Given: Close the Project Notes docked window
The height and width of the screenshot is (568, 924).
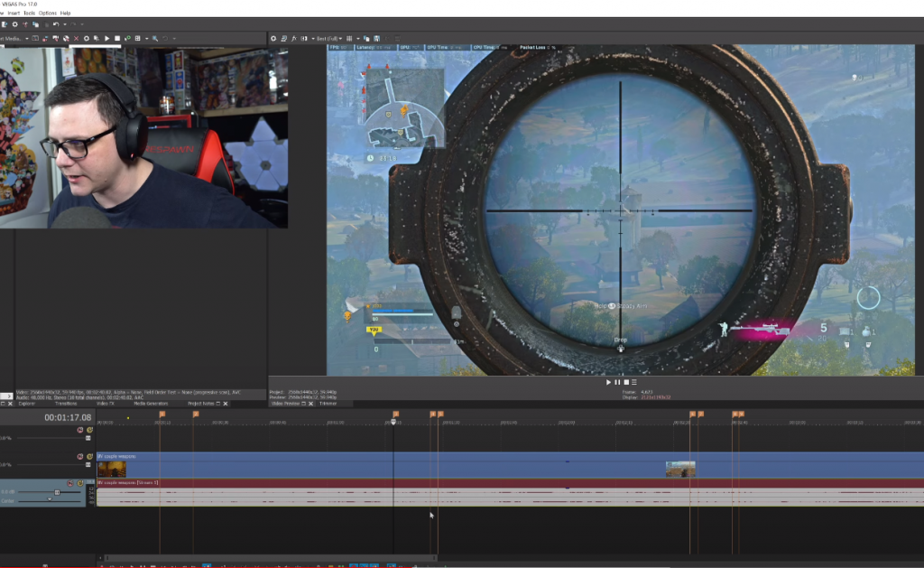Looking at the screenshot, I should (x=225, y=404).
